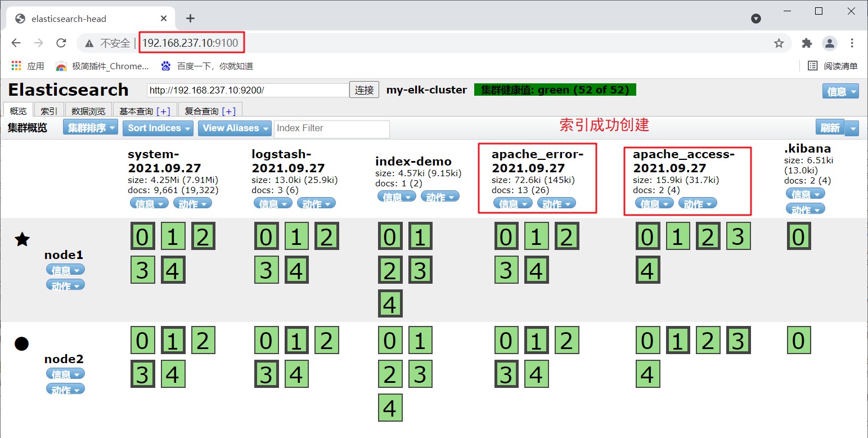Open 极简插件_Chrome bookmark
The height and width of the screenshot is (438, 868).
pyautogui.click(x=102, y=66)
